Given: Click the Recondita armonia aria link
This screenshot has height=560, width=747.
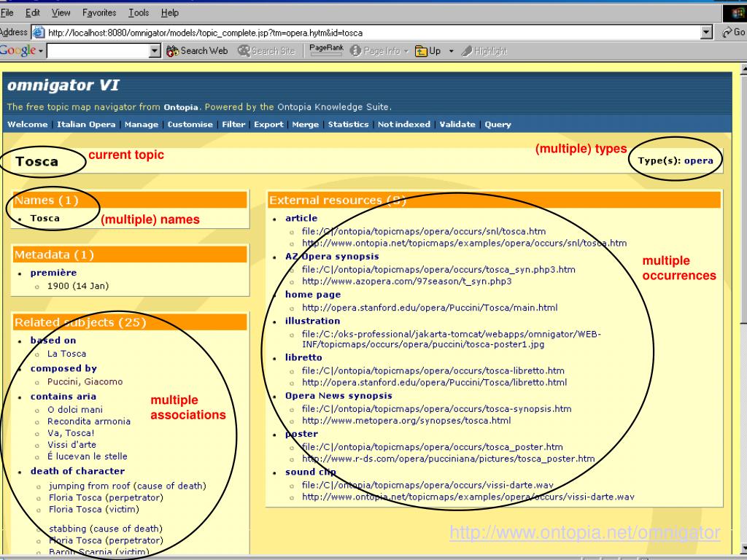Looking at the screenshot, I should (88, 421).
